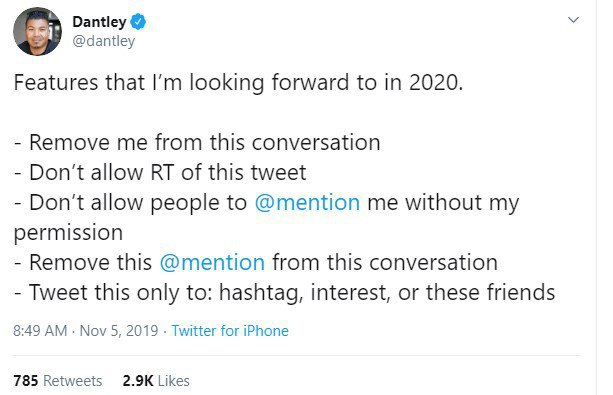Click the Nov 5, 2019 date
The image size is (613, 395).
[x=119, y=331]
